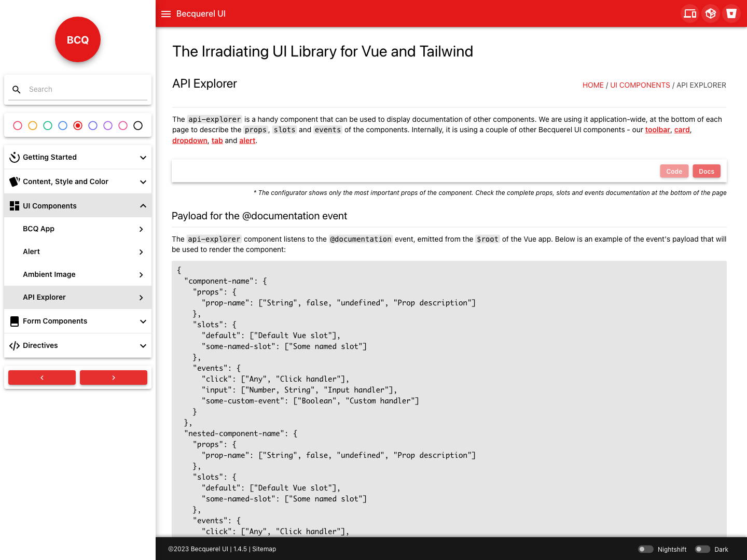
Task: Click the BCQ logo circle
Action: [x=78, y=39]
